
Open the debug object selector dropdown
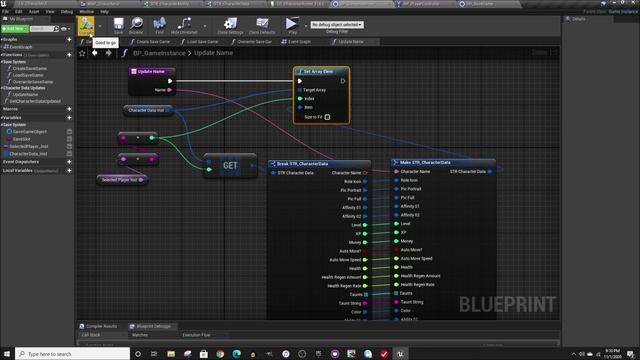click(x=337, y=24)
